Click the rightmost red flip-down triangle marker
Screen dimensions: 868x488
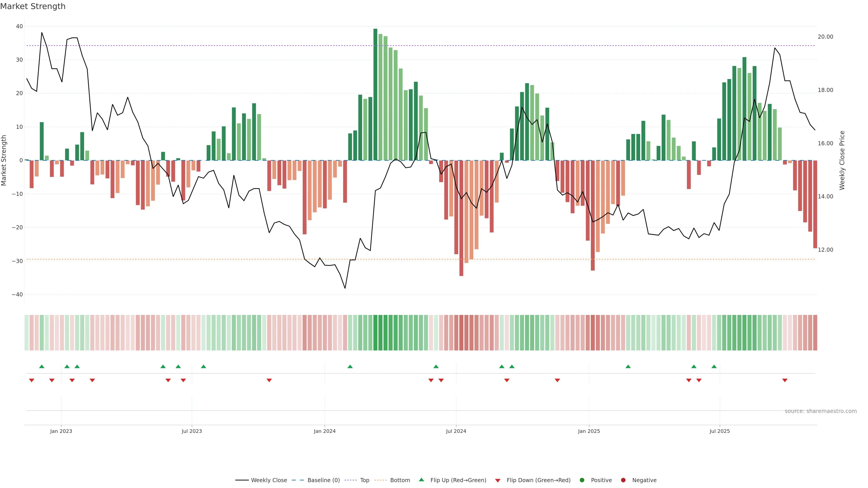[x=785, y=380]
